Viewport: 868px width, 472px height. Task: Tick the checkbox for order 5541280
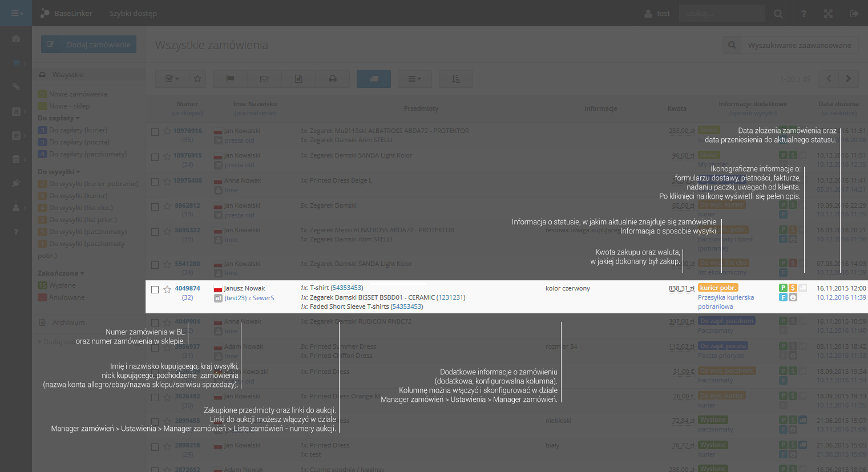155,265
